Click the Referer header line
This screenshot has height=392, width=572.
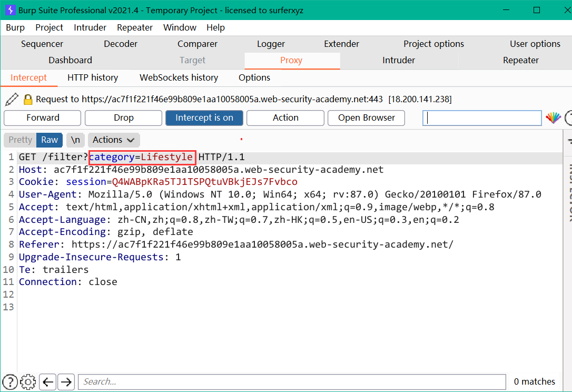[236, 244]
